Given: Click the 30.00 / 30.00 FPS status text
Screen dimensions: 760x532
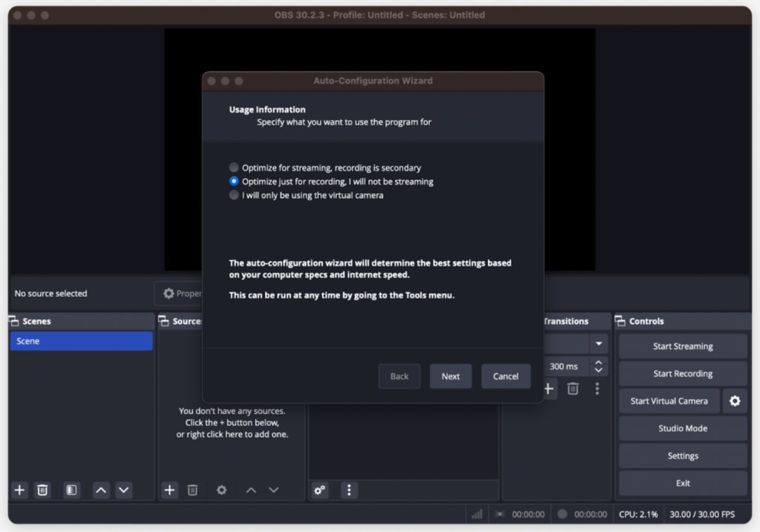Looking at the screenshot, I should pyautogui.click(x=702, y=514).
